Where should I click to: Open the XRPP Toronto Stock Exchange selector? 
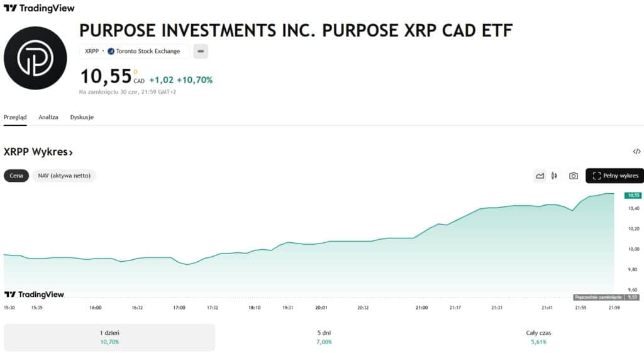134,52
